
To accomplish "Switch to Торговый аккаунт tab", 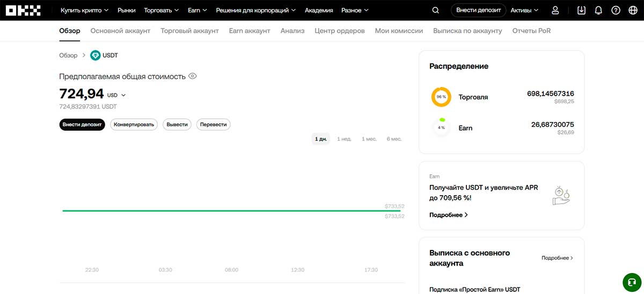I will pos(189,31).
